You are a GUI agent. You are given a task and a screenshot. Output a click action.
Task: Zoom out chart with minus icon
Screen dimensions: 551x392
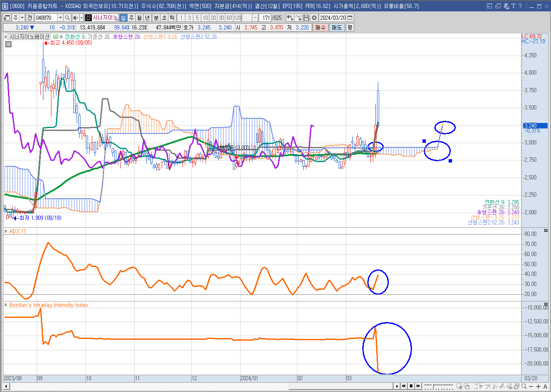click(531, 387)
